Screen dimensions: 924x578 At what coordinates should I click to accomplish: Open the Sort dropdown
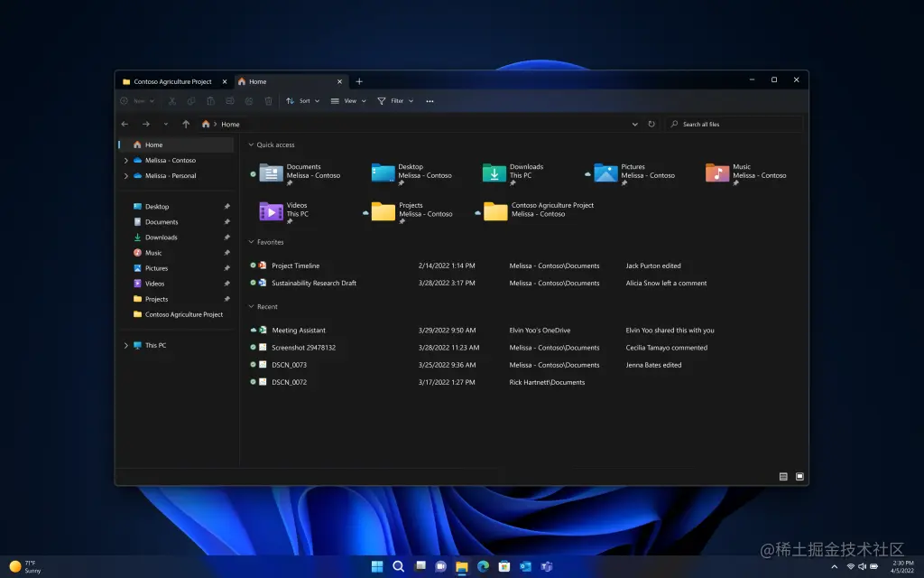click(303, 101)
